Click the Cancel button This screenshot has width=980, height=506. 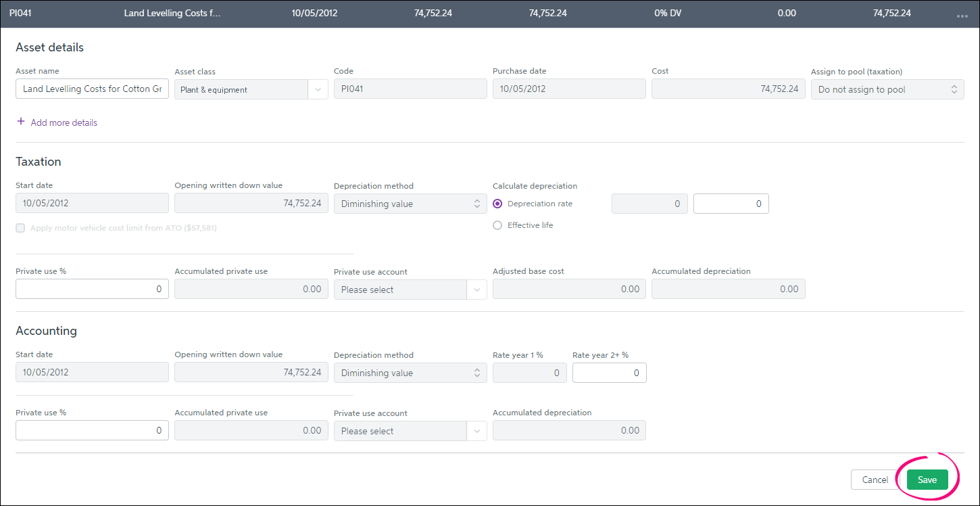point(875,480)
